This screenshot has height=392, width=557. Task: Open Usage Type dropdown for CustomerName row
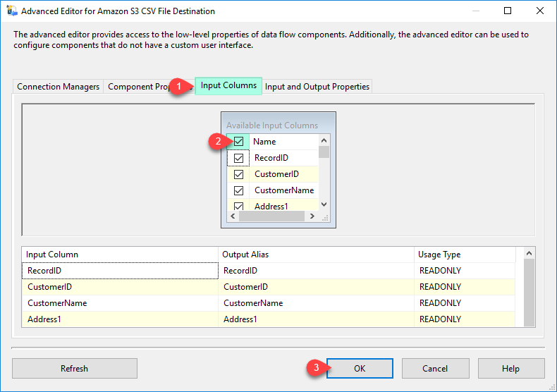(465, 303)
